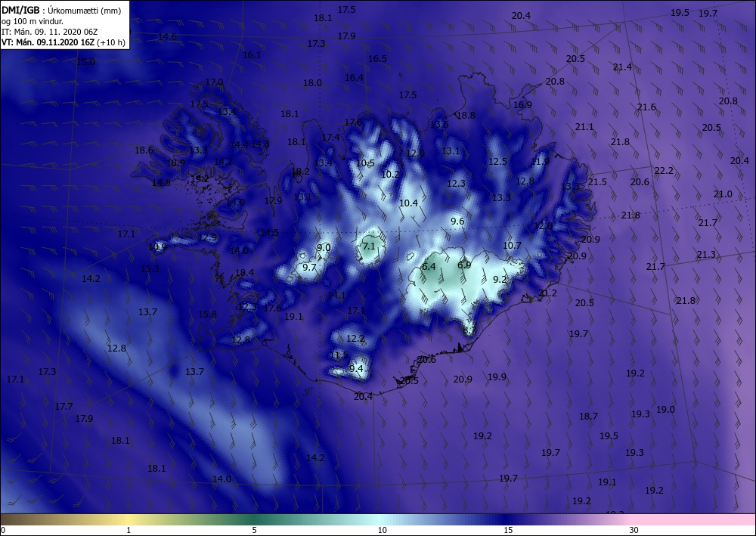Click the value 18.8 on the map

click(x=466, y=116)
